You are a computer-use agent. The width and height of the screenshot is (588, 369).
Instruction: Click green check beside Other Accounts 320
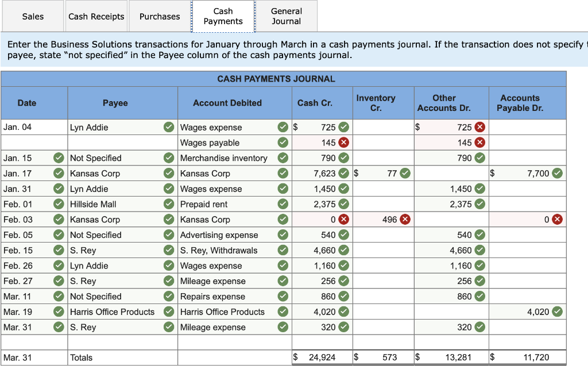point(479,328)
